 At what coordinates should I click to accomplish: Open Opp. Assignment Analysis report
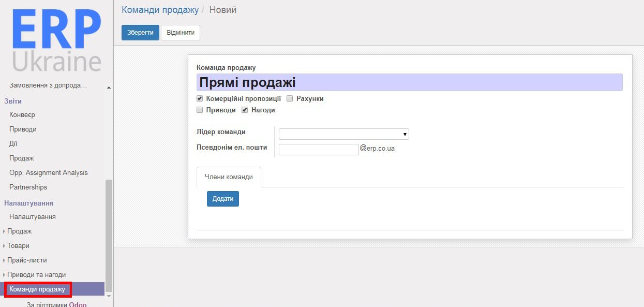pyautogui.click(x=48, y=172)
